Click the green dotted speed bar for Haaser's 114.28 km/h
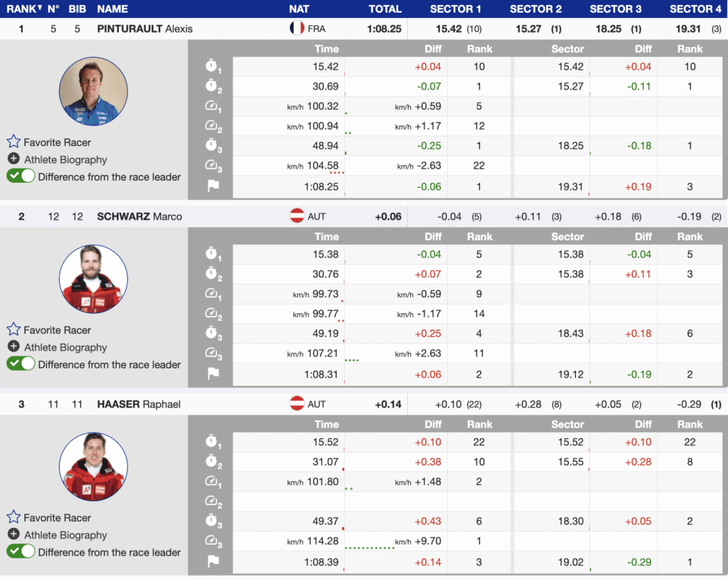The height and width of the screenshot is (579, 728). pyautogui.click(x=369, y=548)
